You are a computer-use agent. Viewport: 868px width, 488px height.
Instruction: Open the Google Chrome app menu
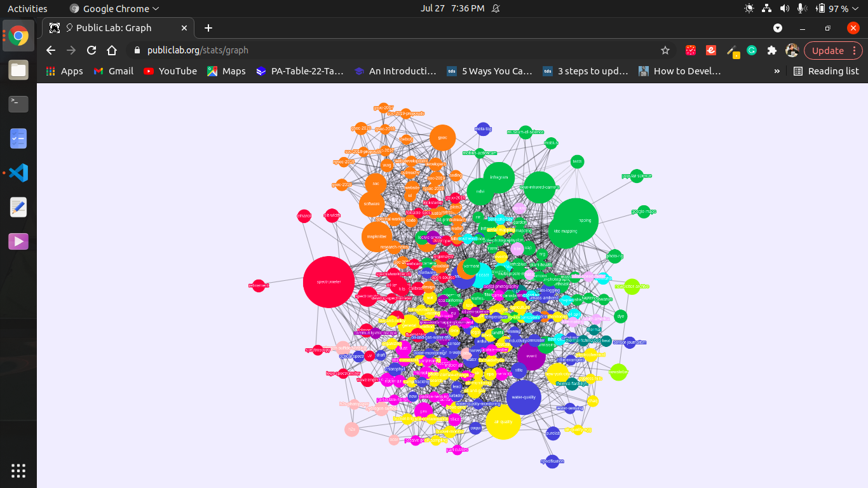(x=114, y=8)
